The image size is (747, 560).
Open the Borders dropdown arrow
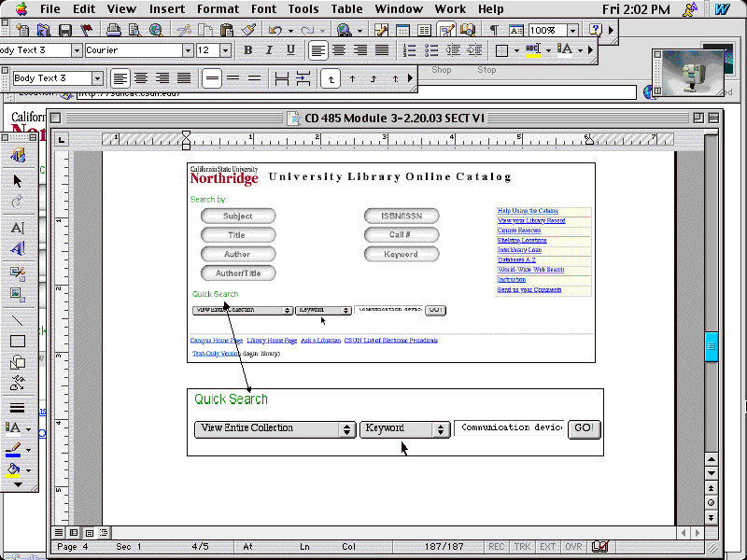coord(516,50)
